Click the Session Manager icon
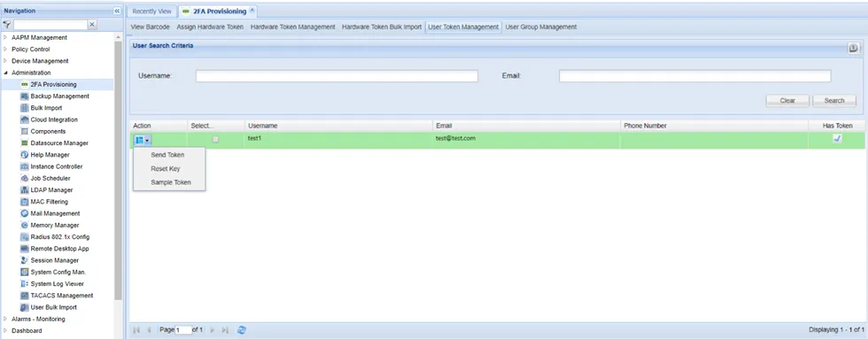868x339 pixels. pos(25,260)
